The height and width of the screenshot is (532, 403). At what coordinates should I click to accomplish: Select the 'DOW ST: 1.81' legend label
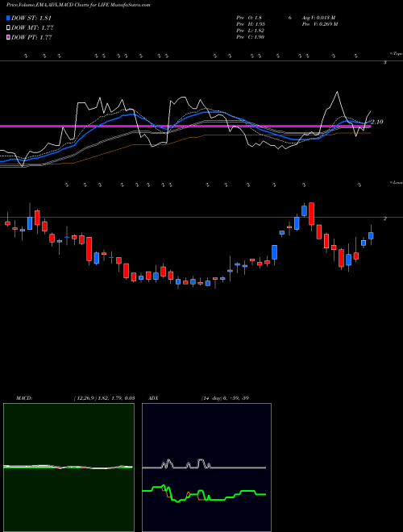(x=31, y=18)
